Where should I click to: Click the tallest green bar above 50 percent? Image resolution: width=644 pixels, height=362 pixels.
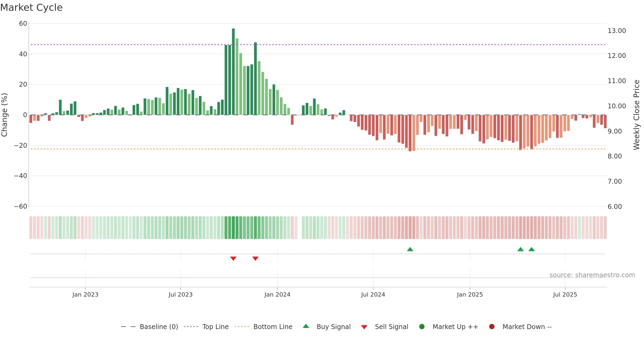point(233,72)
